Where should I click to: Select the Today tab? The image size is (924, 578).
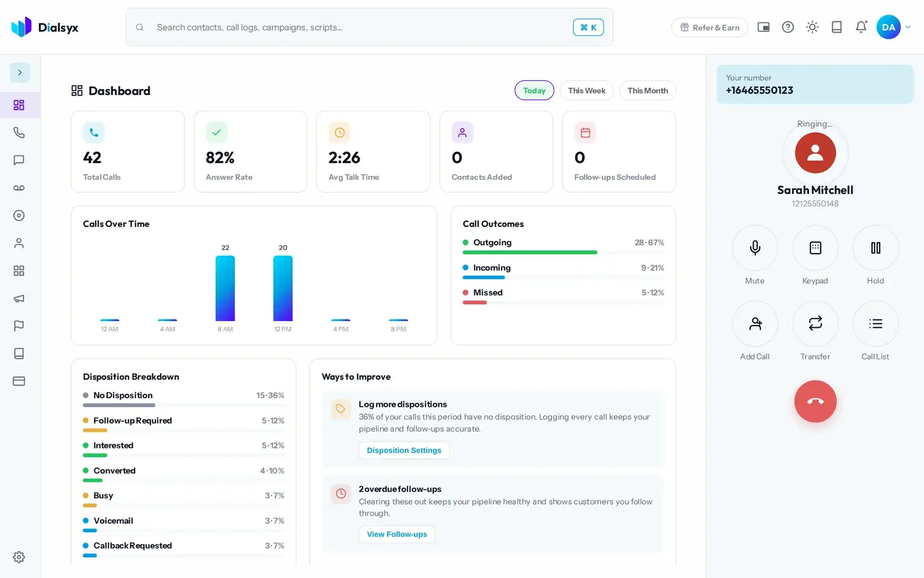pos(535,91)
